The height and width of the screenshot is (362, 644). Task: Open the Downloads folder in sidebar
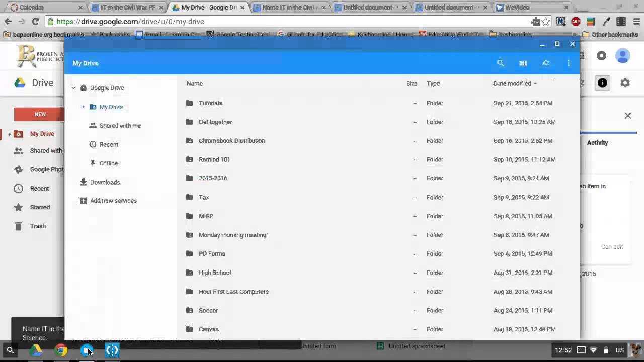[x=105, y=182]
